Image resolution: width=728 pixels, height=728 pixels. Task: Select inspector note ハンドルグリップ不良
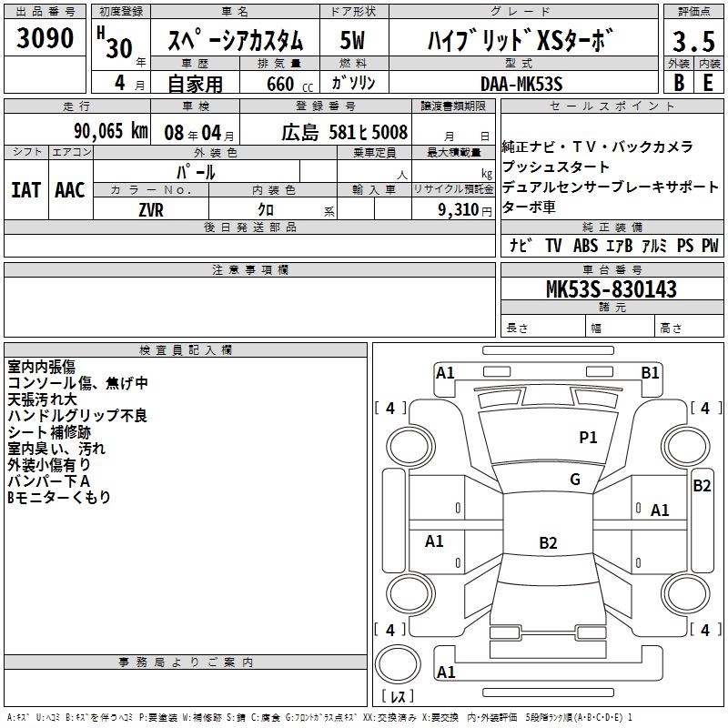(77, 416)
